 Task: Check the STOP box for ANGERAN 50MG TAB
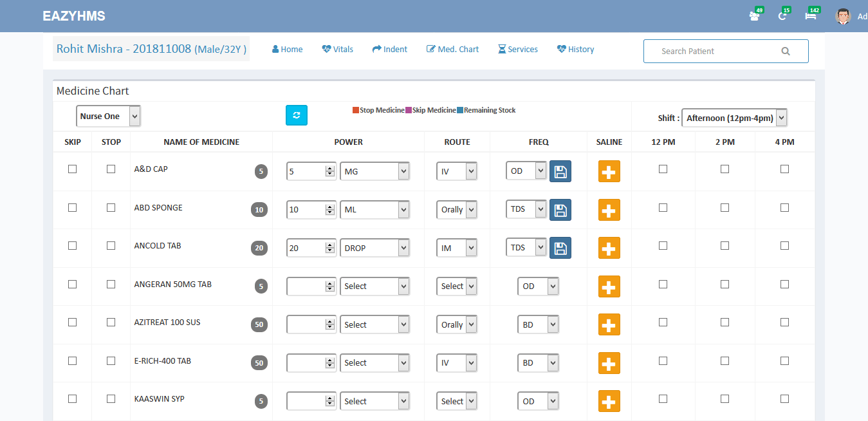(111, 284)
